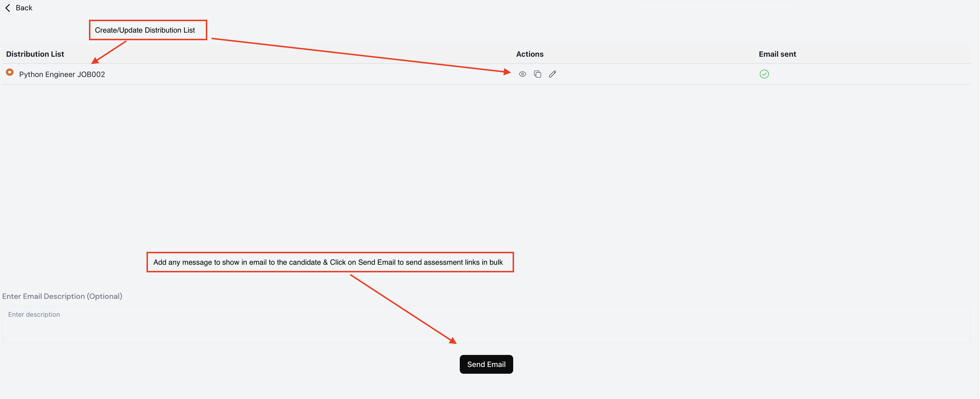This screenshot has height=399, width=980.
Task: Click the Create/Update Distribution List annotation box
Action: click(x=148, y=30)
